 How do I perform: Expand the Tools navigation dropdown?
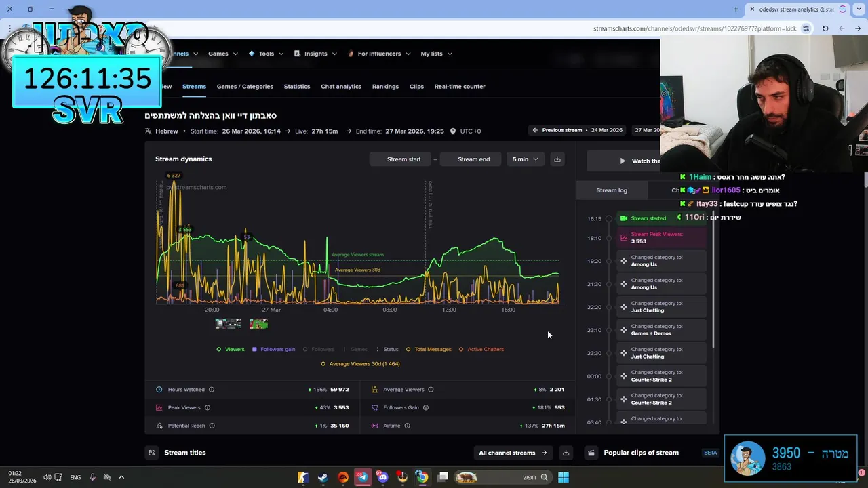click(x=266, y=54)
